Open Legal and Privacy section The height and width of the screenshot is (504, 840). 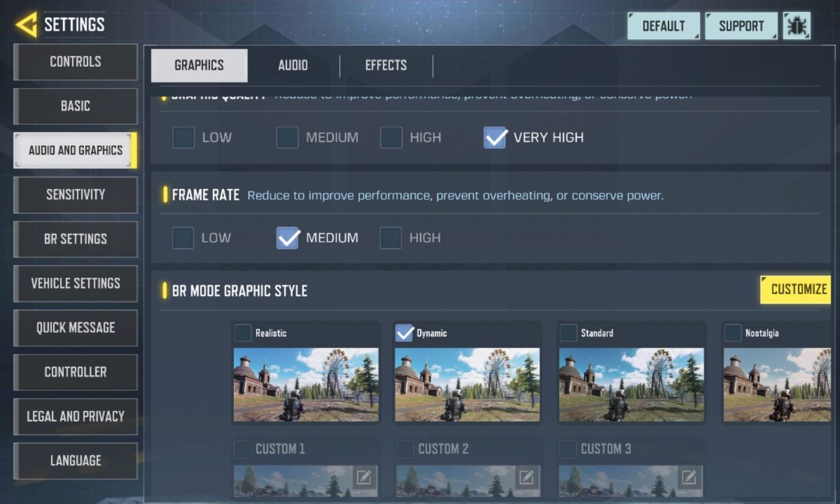click(76, 416)
